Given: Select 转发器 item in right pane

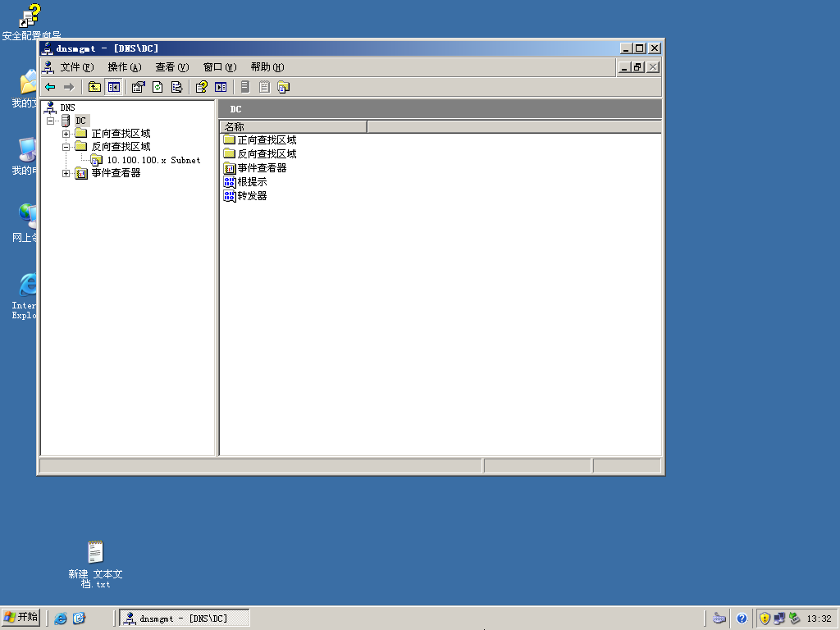Looking at the screenshot, I should (x=245, y=195).
